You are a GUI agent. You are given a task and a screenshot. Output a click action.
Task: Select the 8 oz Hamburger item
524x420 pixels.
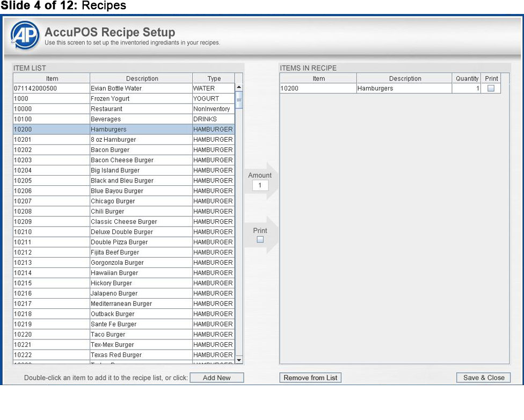pos(124,140)
